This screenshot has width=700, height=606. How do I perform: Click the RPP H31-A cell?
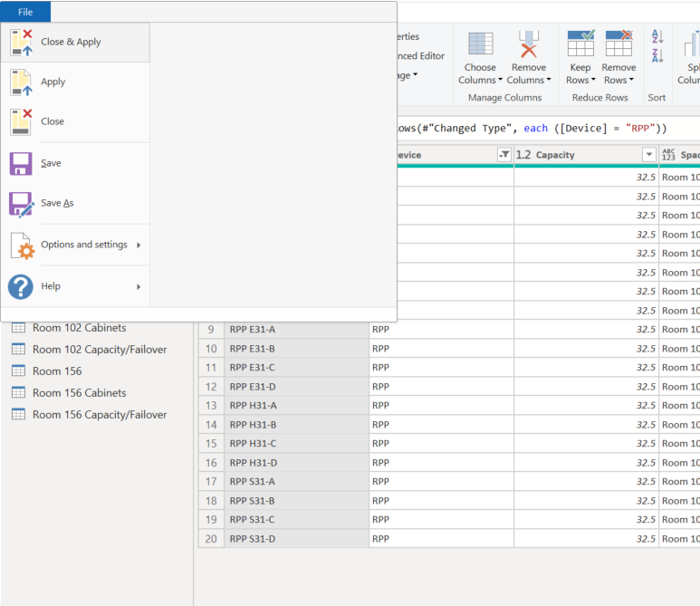296,406
